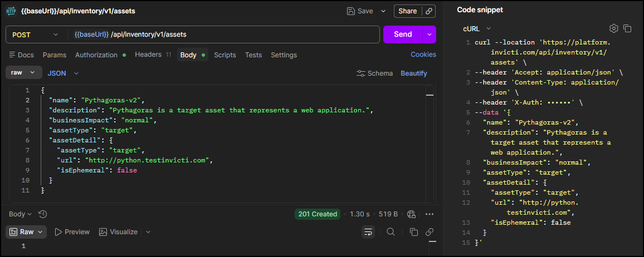Open the response three-dots options menu

pos(430,214)
